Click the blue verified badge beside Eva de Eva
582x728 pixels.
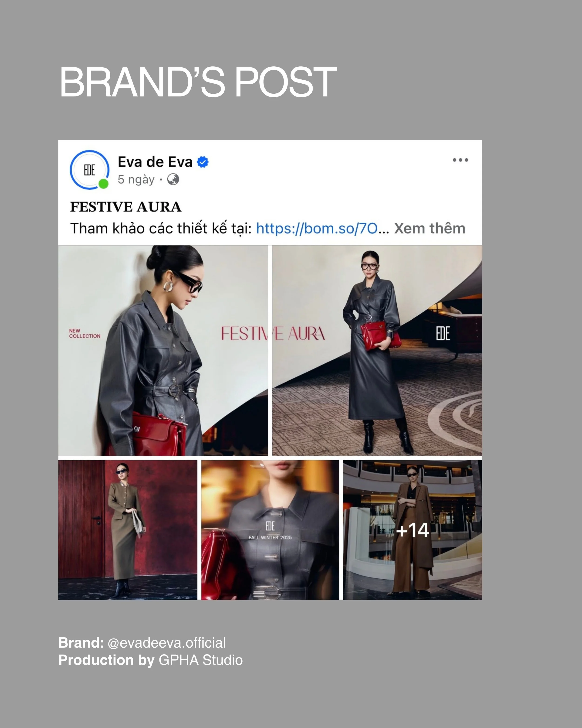click(203, 162)
